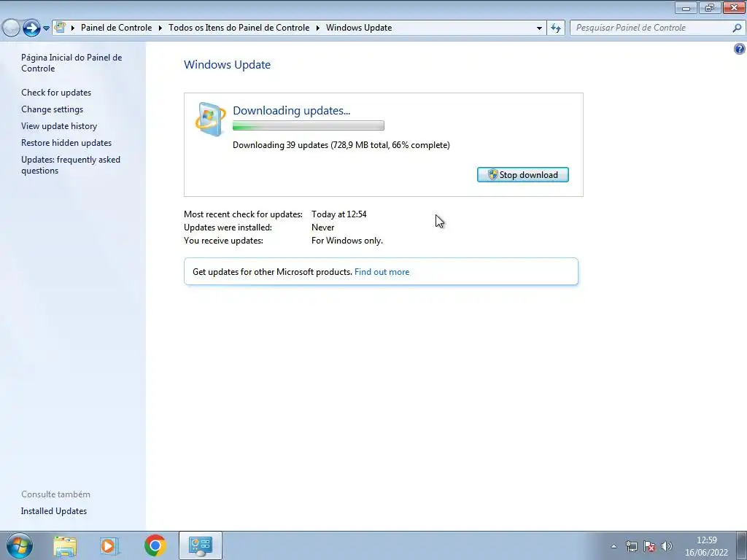
Task: Click Check for updates link
Action: click(x=56, y=93)
